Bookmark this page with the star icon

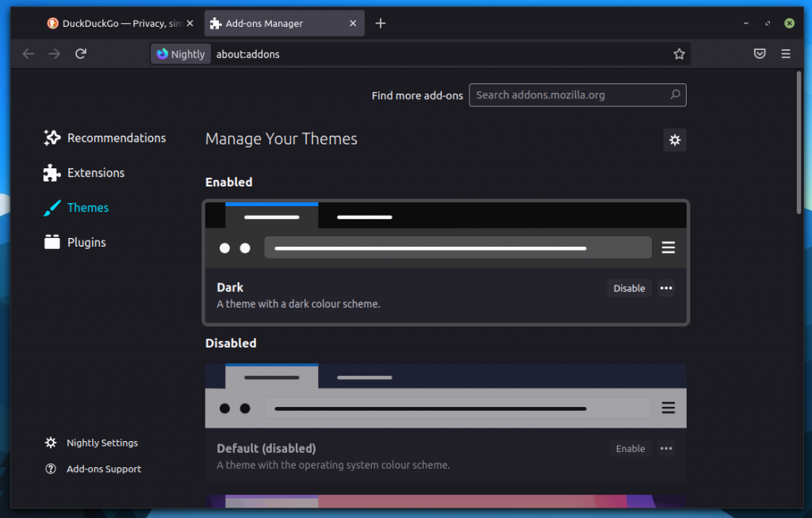(679, 54)
